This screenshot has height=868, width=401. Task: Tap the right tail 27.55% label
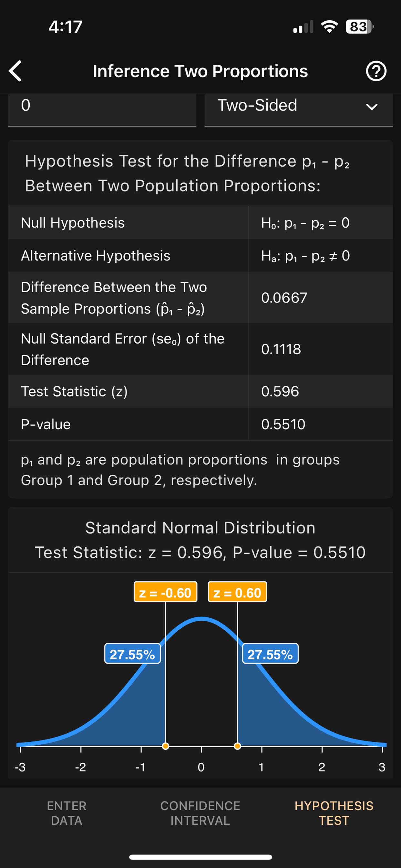[270, 654]
